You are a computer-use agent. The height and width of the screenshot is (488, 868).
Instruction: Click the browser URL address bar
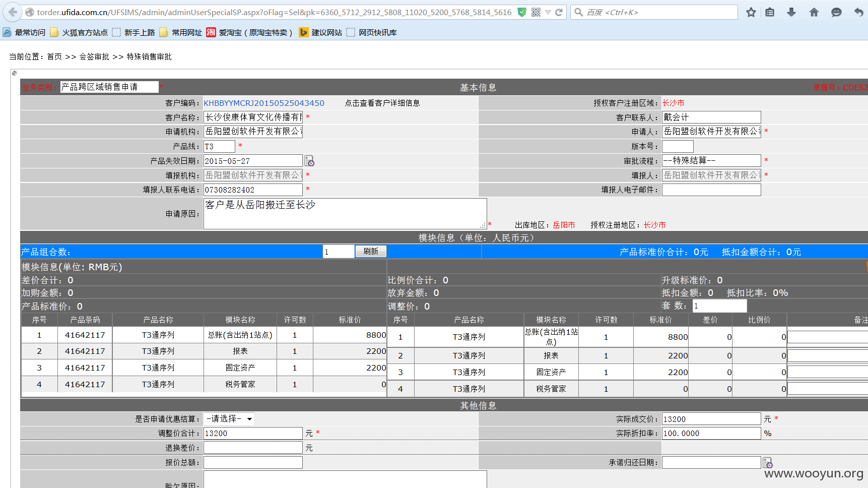[275, 12]
